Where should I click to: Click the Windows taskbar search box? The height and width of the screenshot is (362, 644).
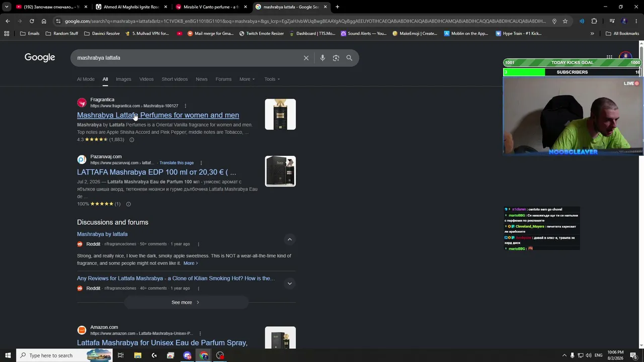coord(64,355)
